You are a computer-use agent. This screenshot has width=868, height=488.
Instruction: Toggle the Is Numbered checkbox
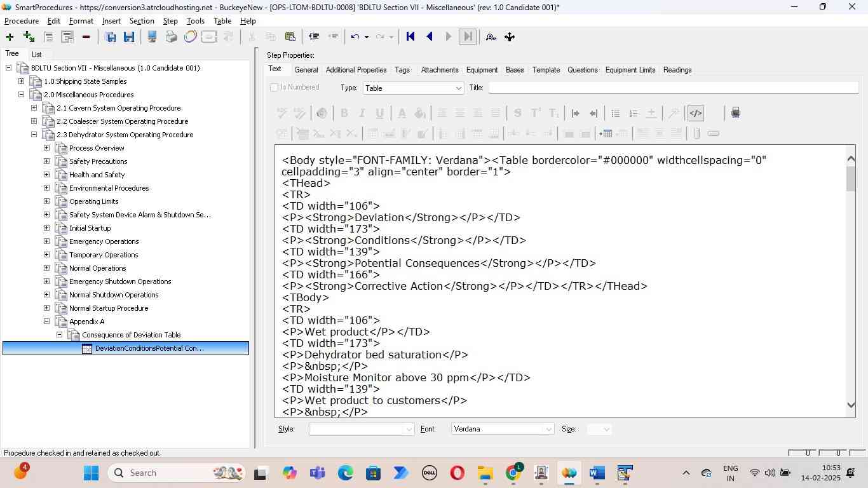coord(275,88)
